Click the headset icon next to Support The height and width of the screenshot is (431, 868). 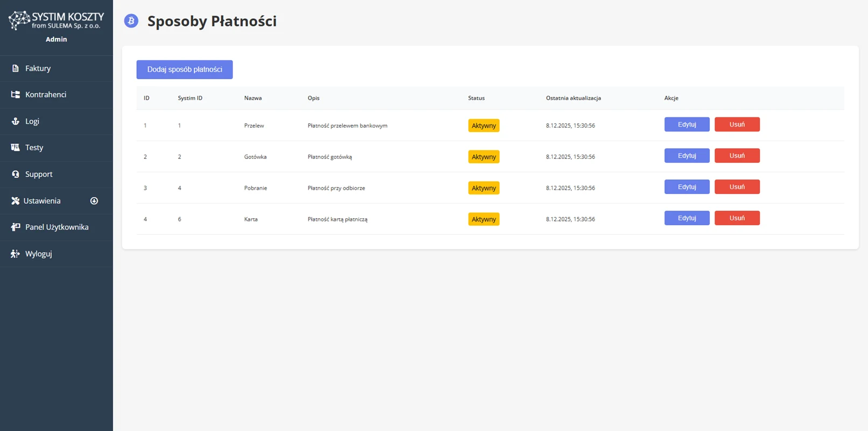coord(15,174)
